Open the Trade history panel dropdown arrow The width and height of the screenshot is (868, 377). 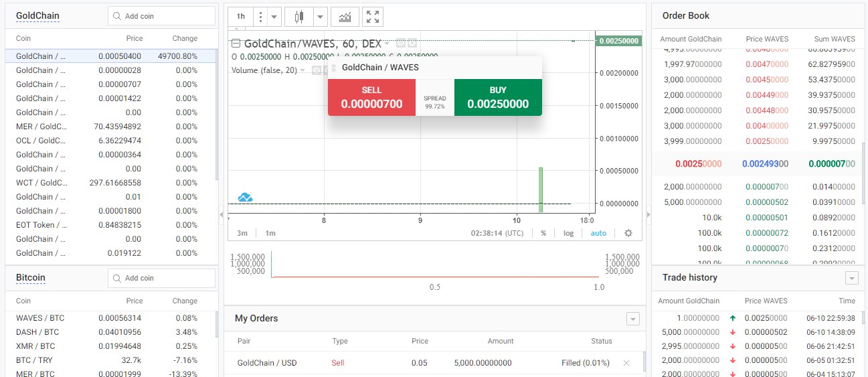(x=852, y=278)
